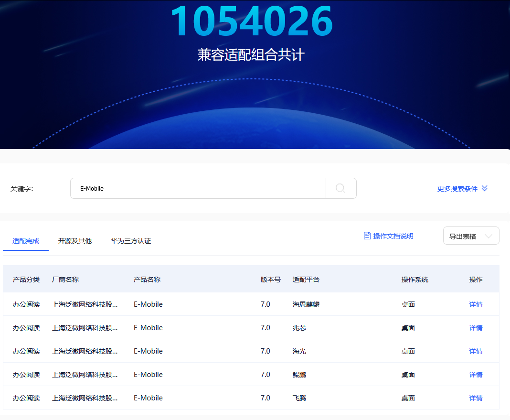Switch to the 开源及其他 tab
Viewport: 510px width, 420px height.
[74, 240]
